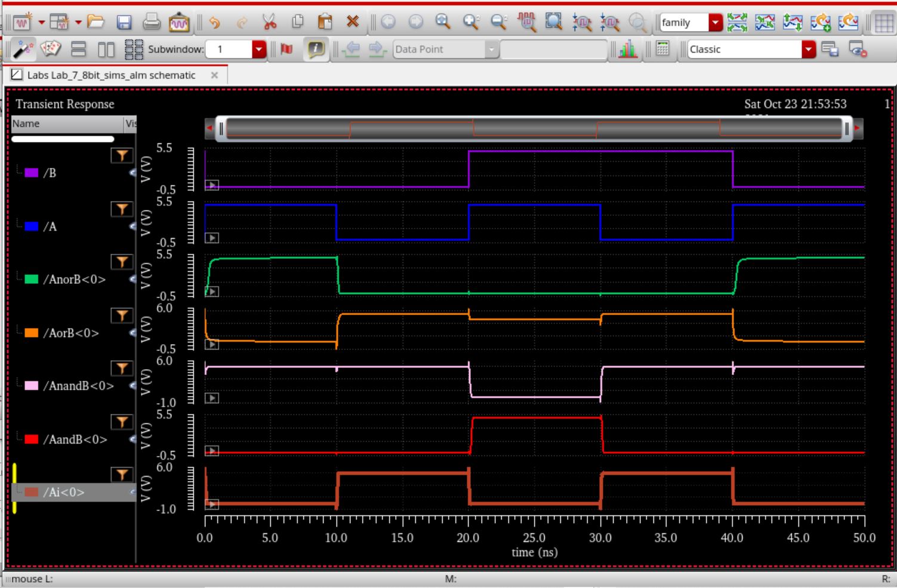The image size is (897, 588).
Task: Open the Classic workspace dropdown
Action: pyautogui.click(x=808, y=49)
